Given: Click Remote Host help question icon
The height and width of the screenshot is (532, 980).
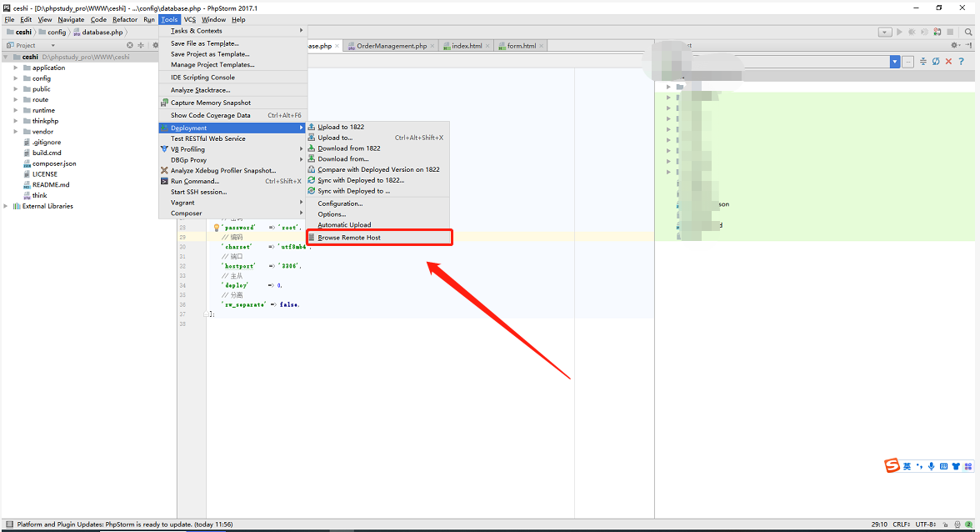Looking at the screenshot, I should [962, 61].
